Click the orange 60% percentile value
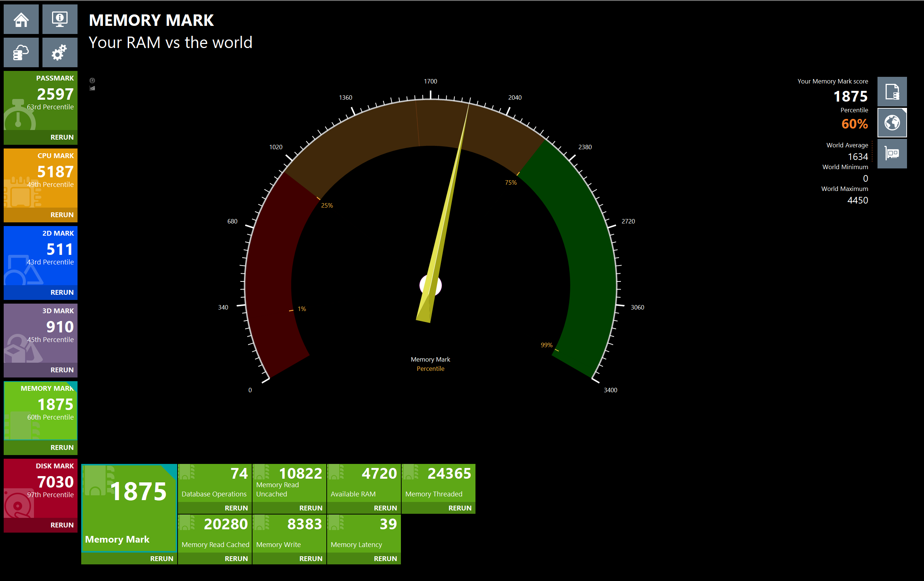 click(x=855, y=124)
